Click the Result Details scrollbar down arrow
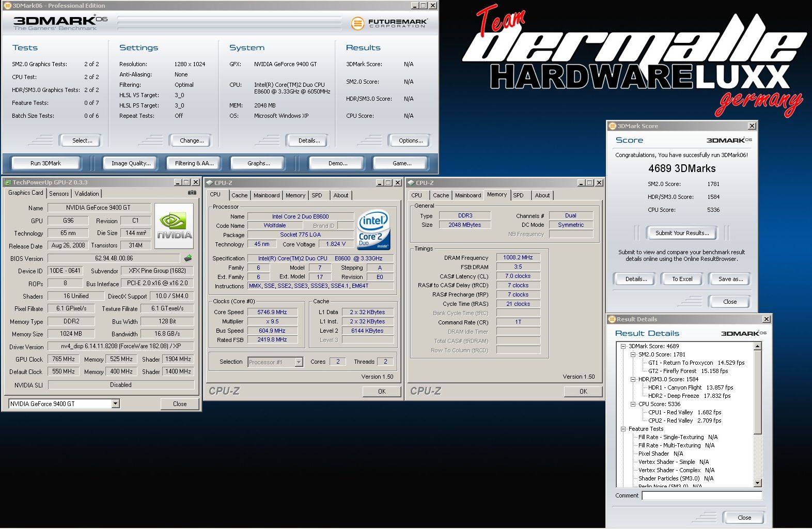Image resolution: width=812 pixels, height=529 pixels. tap(758, 483)
